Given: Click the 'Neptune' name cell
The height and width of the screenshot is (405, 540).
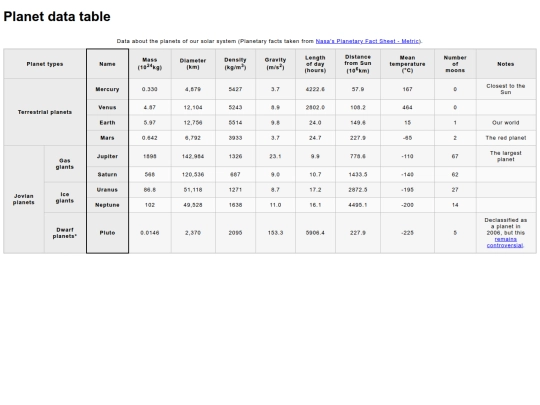Looking at the screenshot, I should pos(107,205).
